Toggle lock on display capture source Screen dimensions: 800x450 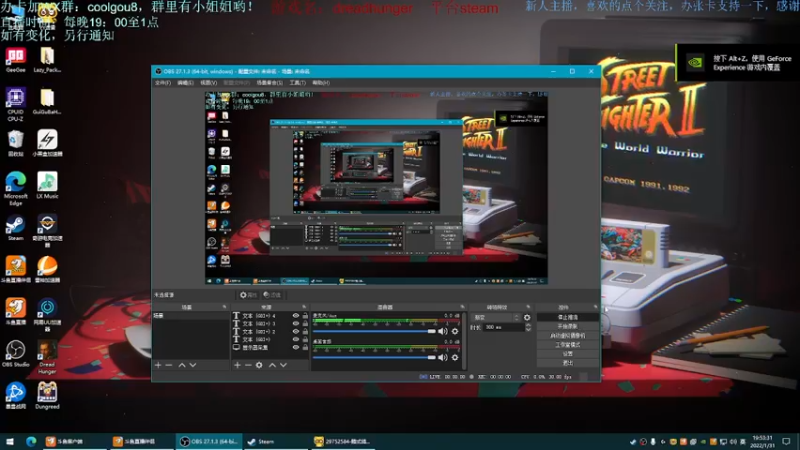(x=305, y=347)
